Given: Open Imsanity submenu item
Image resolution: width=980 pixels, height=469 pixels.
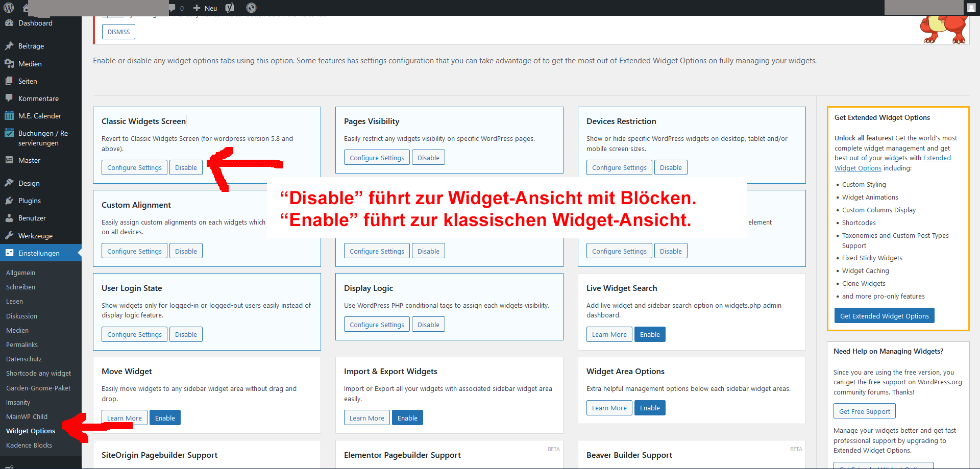Looking at the screenshot, I should (x=18, y=402).
